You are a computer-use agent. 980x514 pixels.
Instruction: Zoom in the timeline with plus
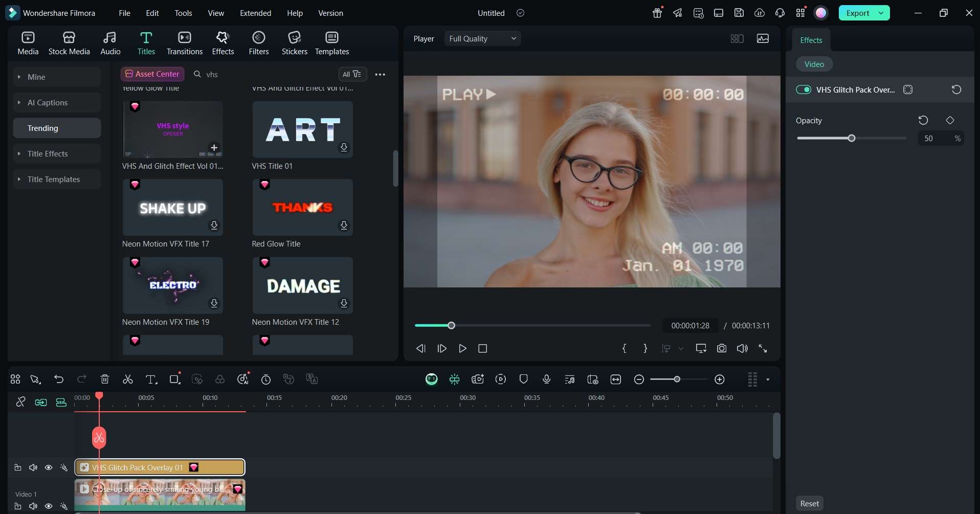pos(720,379)
